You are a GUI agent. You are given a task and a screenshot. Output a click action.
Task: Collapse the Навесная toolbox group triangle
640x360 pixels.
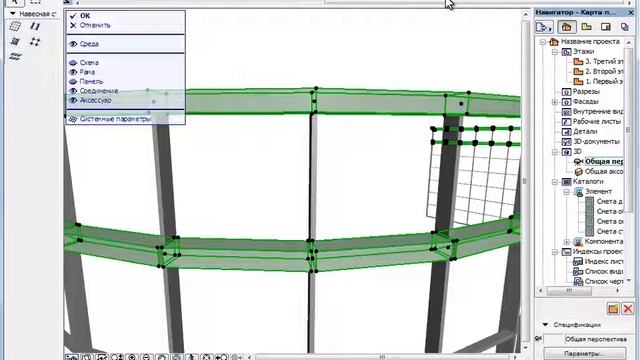[13, 14]
